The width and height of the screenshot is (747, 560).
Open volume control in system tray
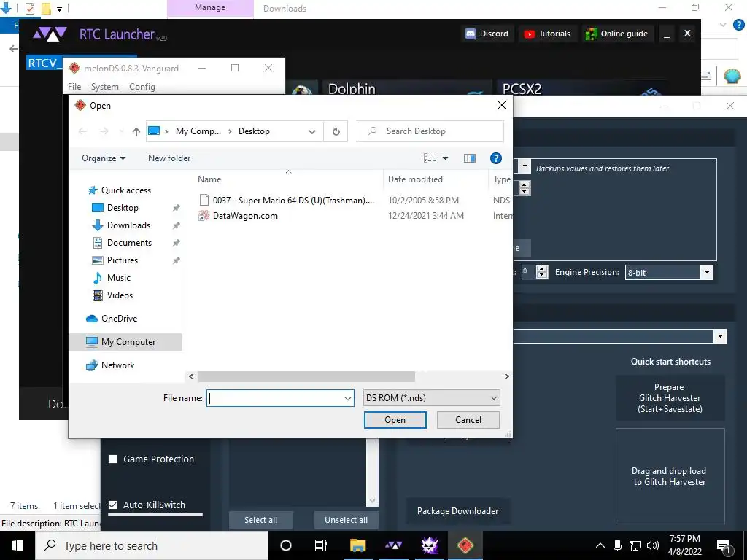click(653, 545)
